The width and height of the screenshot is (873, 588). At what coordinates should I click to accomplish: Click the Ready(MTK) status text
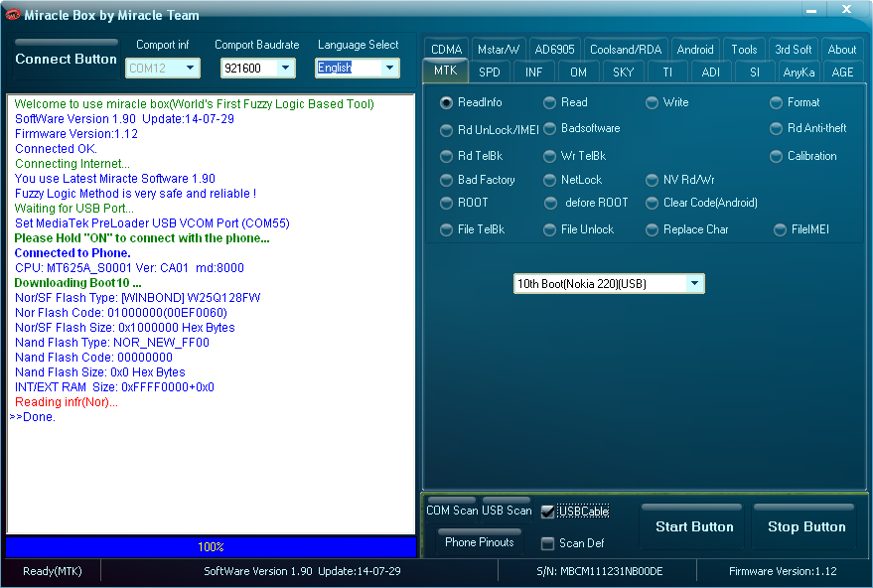53,571
